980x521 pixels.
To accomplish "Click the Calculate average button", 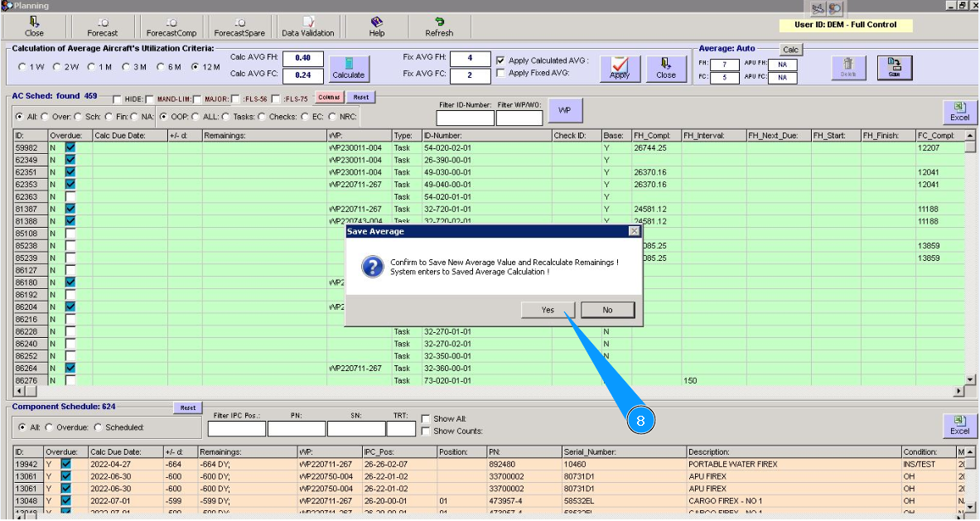I will 349,68.
